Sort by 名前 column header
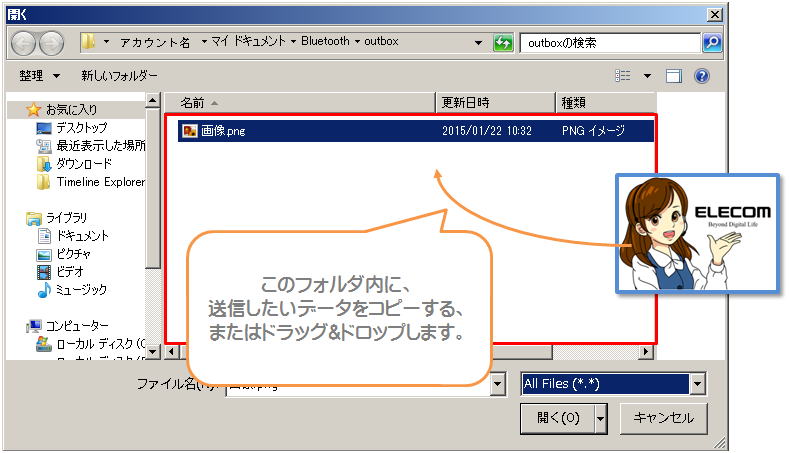 (300, 103)
